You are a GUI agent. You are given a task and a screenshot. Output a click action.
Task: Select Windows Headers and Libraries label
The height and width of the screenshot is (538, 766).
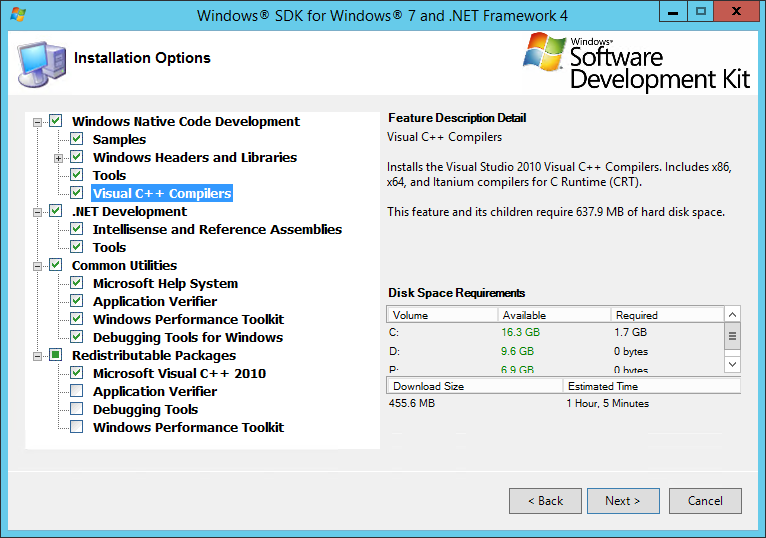tap(195, 157)
